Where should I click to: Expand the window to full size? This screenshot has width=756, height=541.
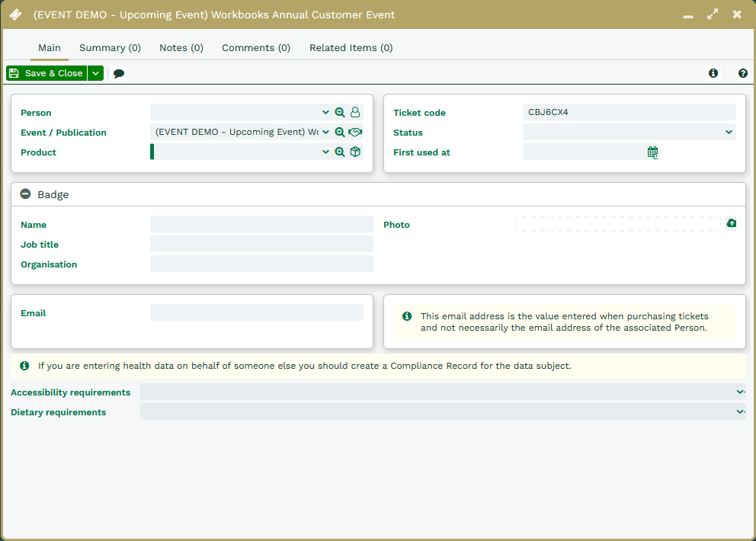[x=713, y=14]
